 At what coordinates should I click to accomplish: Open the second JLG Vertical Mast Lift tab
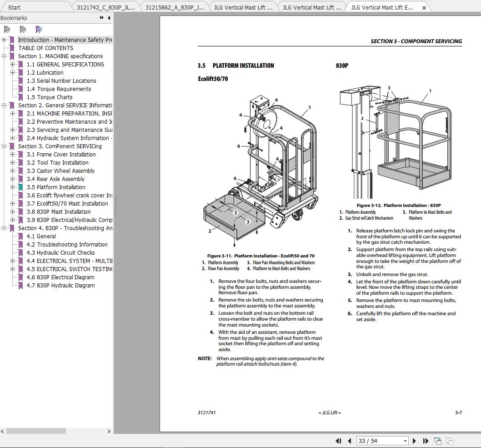pyautogui.click(x=312, y=8)
